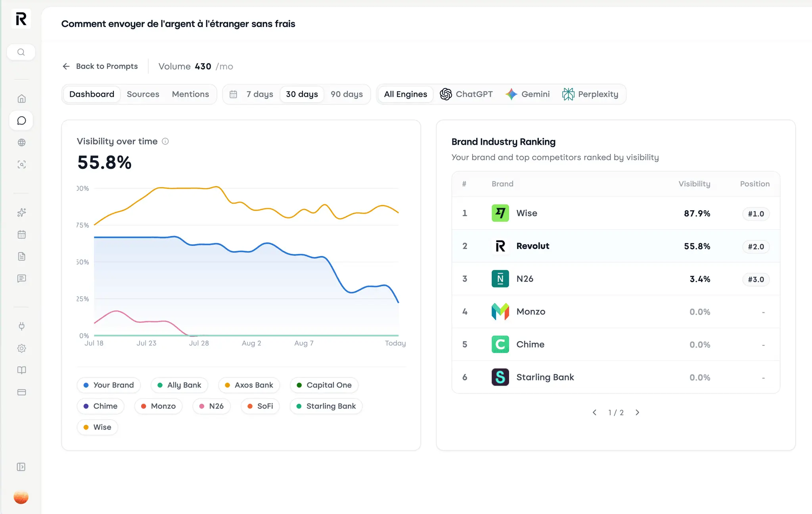
Task: Select All Engines filter
Action: pyautogui.click(x=405, y=94)
